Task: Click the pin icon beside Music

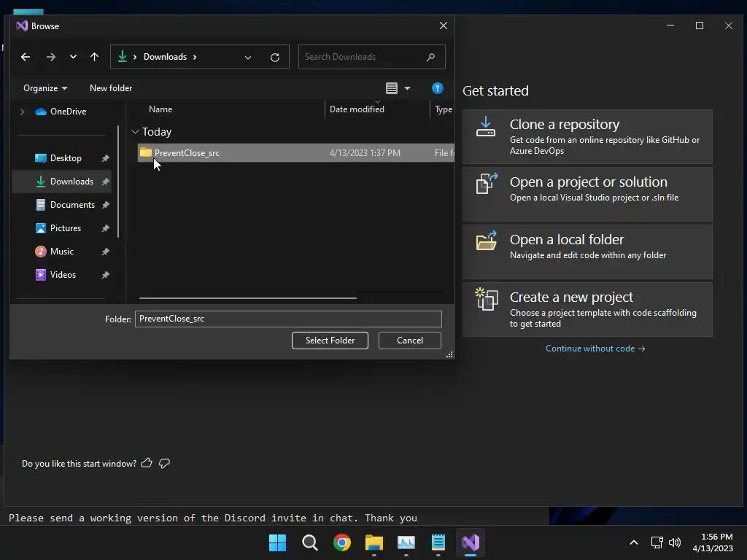Action: 105,252
